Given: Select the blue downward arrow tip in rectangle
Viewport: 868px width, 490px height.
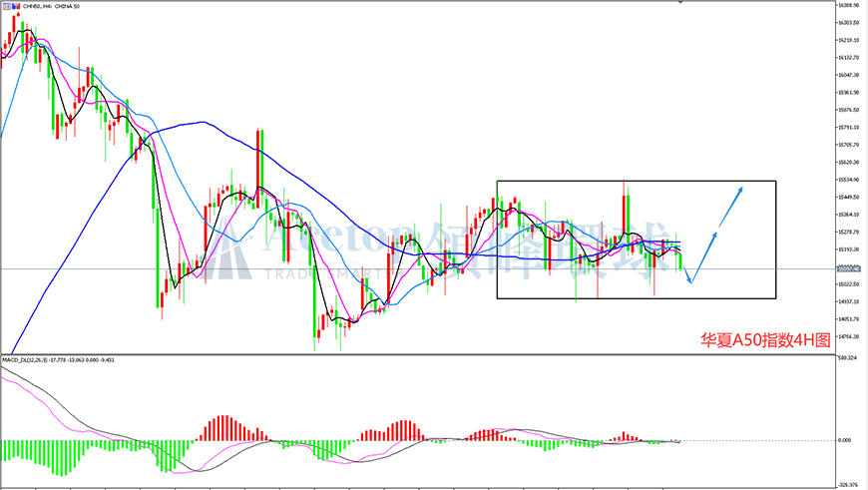Looking at the screenshot, I should tap(689, 281).
